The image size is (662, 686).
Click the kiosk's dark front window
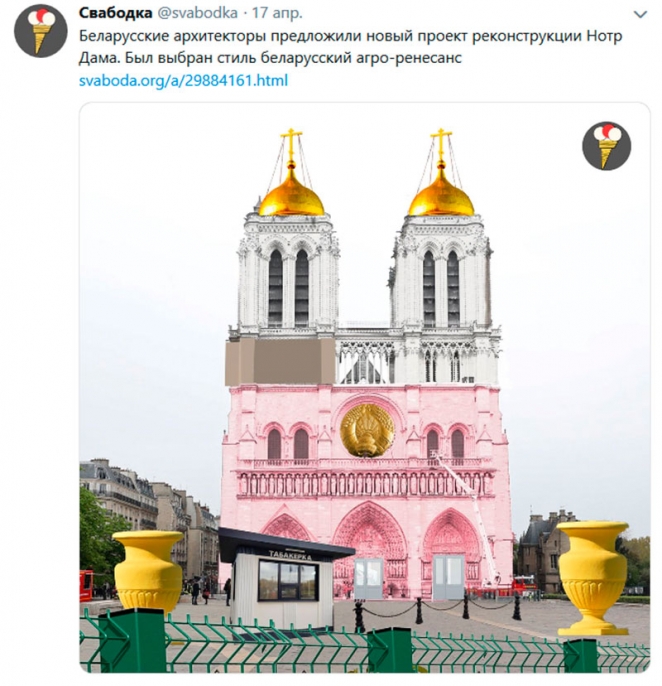click(288, 581)
